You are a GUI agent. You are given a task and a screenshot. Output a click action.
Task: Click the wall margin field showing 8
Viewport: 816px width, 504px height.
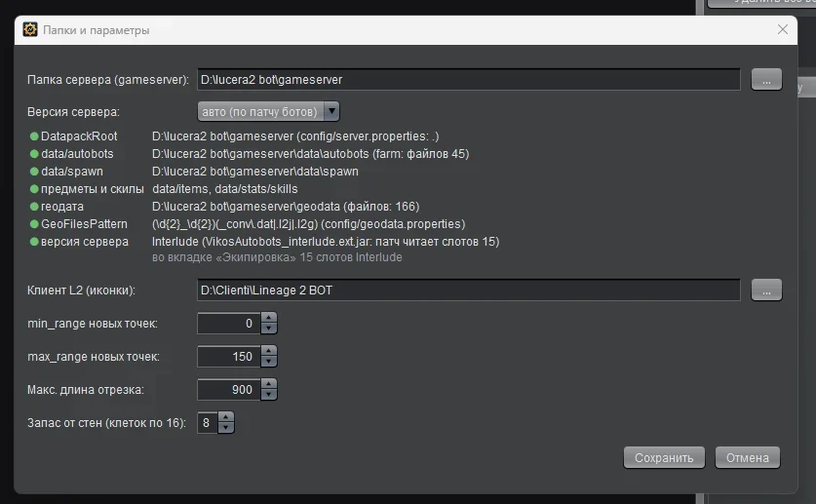[x=208, y=423]
